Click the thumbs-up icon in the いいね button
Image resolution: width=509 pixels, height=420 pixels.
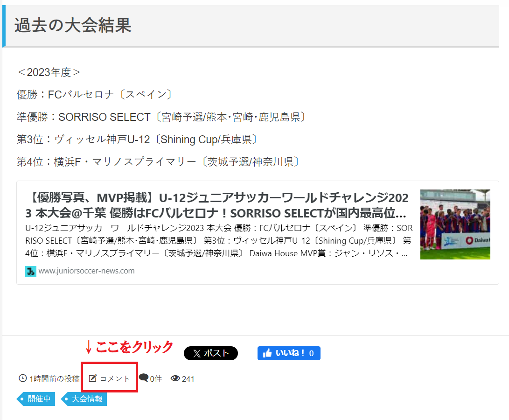coord(267,353)
